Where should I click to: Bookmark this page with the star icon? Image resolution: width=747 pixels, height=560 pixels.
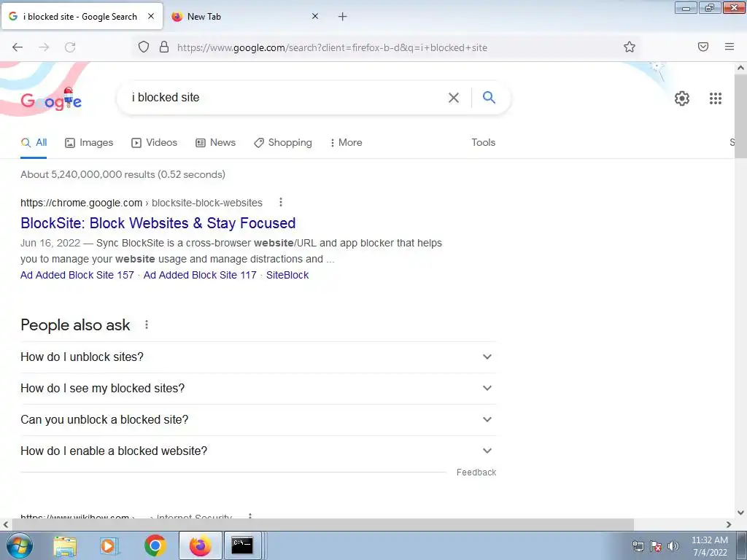tap(630, 47)
